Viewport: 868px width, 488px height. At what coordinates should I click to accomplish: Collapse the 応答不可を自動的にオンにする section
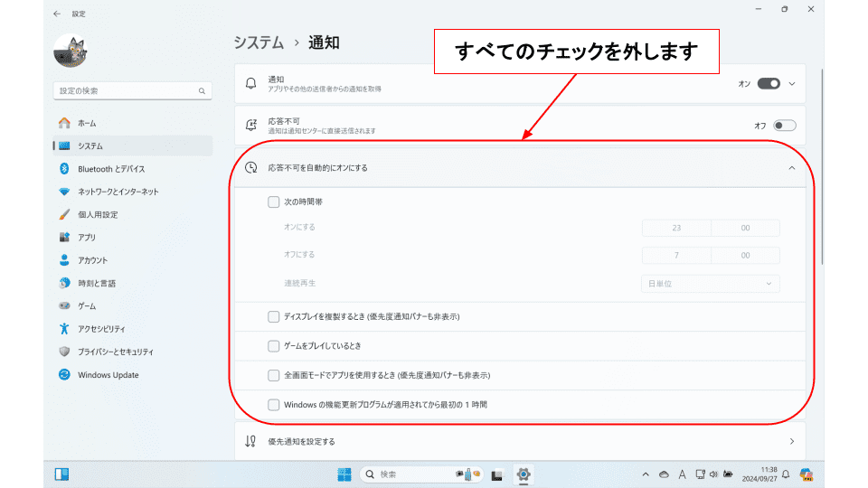pos(792,168)
